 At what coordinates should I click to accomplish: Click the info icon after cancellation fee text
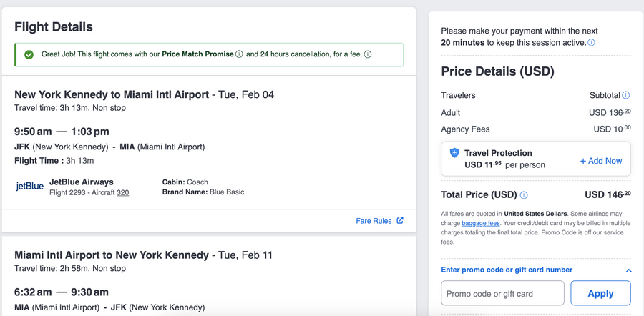(368, 54)
